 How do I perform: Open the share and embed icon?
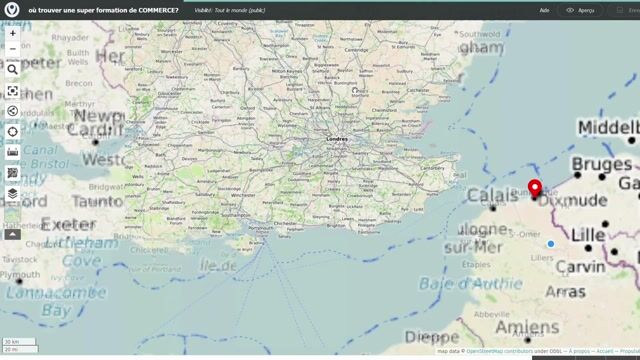click(13, 111)
